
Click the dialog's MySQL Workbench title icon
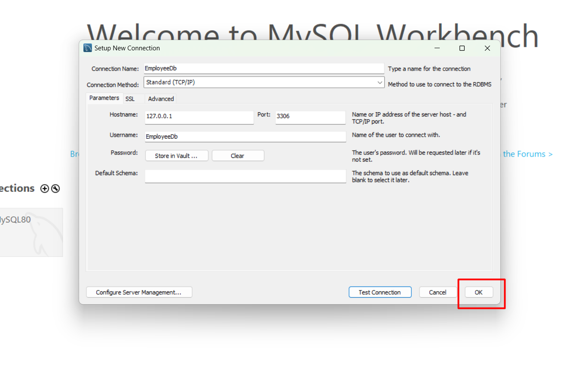tap(88, 48)
